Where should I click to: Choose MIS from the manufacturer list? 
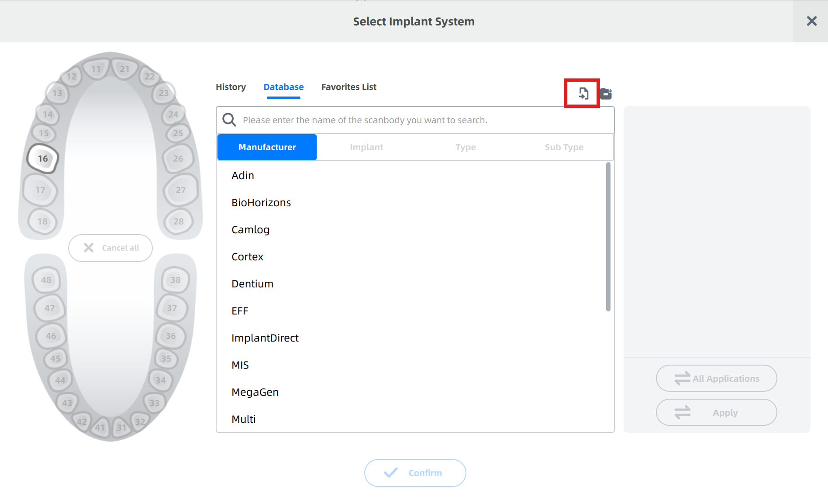coord(412,365)
